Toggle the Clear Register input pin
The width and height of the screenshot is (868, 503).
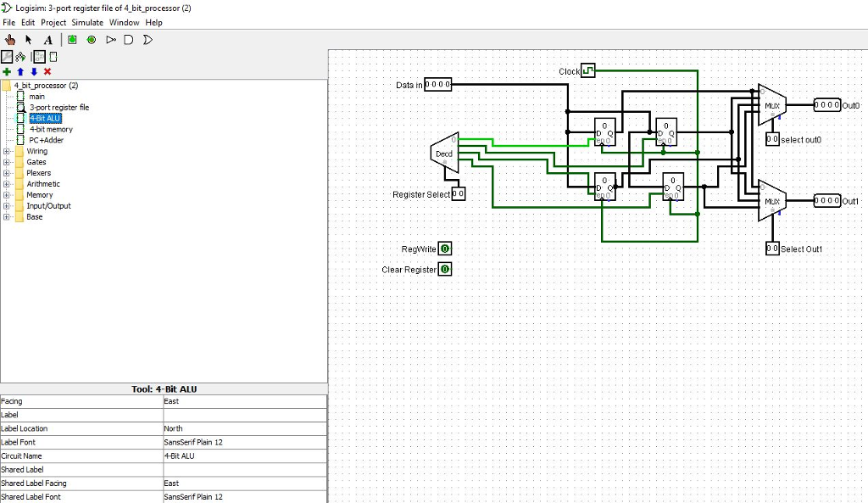(x=445, y=269)
